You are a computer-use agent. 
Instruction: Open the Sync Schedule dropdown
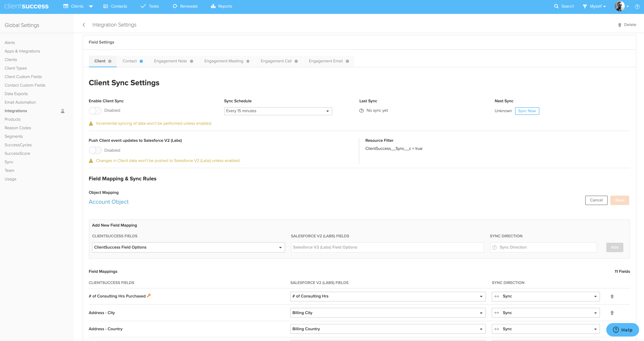[x=278, y=111]
